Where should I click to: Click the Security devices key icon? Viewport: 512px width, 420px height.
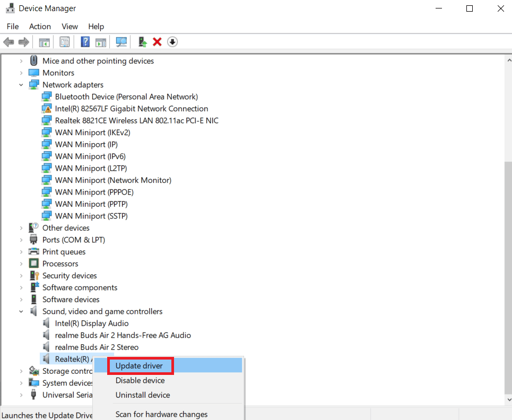point(34,275)
